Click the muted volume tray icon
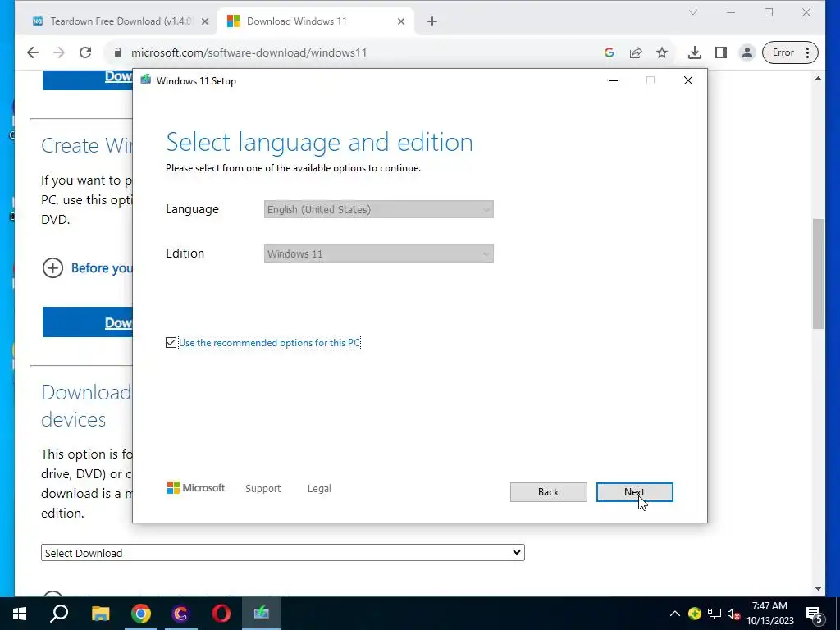This screenshot has width=840, height=630. (x=734, y=614)
